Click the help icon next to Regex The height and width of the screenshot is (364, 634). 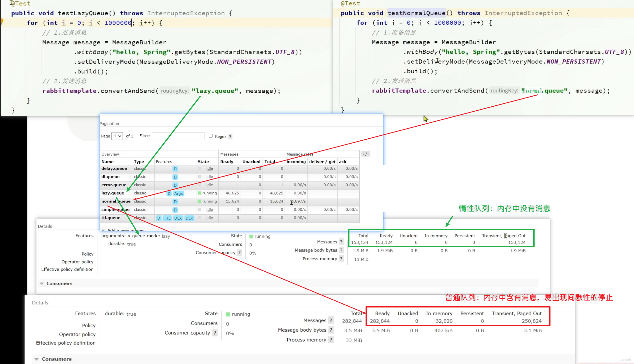point(230,136)
